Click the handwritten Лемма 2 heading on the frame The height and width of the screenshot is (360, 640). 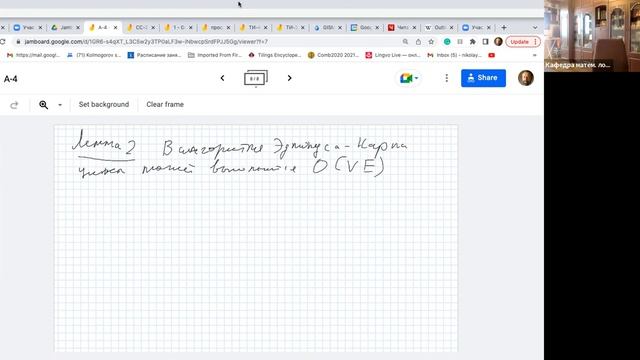[104, 145]
